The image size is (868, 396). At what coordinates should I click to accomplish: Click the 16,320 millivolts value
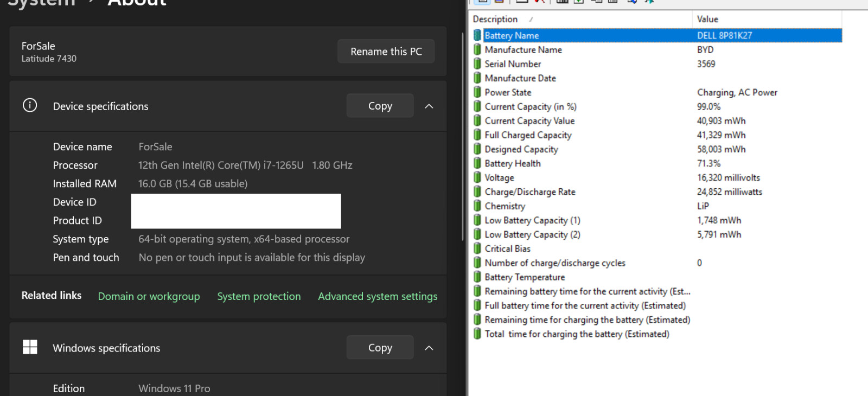click(729, 177)
